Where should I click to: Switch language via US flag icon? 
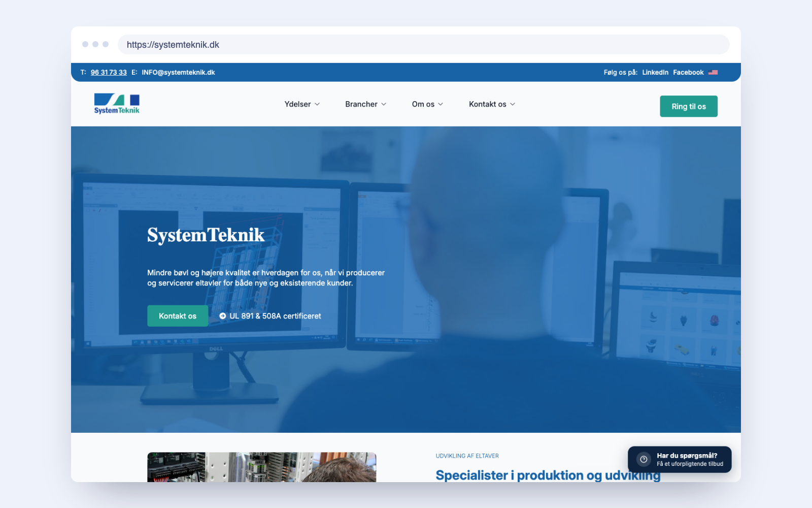click(713, 73)
